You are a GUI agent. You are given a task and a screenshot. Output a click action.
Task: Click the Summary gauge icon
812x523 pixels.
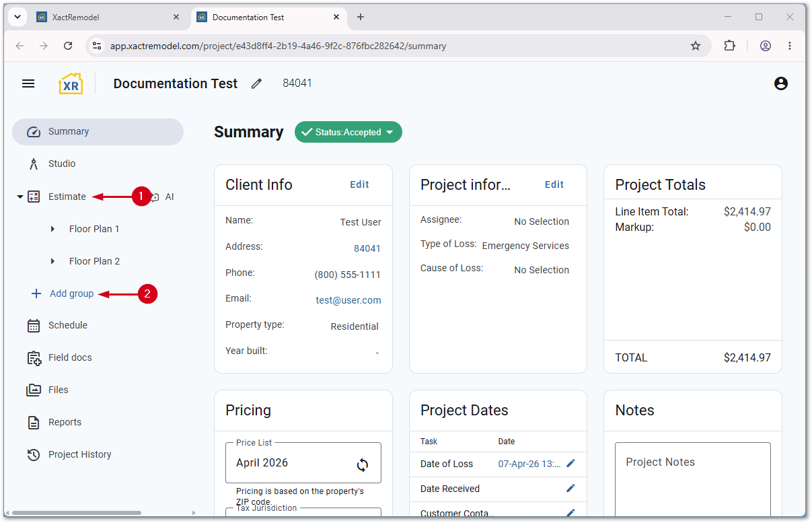[34, 132]
